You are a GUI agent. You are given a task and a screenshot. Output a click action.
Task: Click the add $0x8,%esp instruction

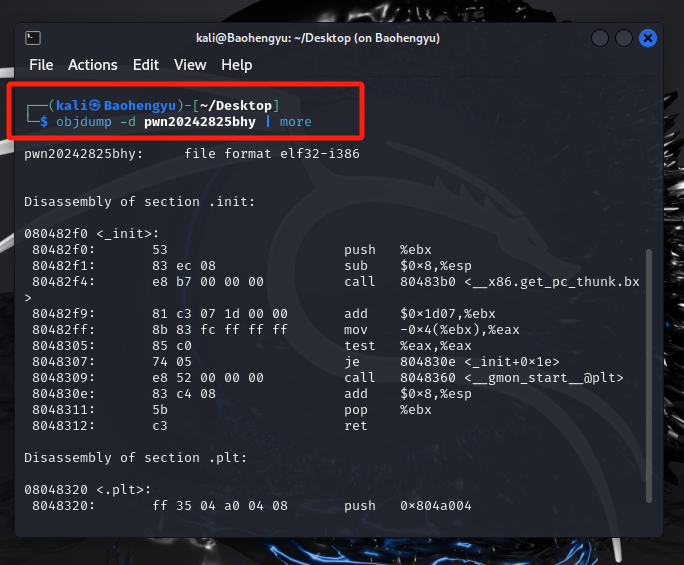pos(407,394)
